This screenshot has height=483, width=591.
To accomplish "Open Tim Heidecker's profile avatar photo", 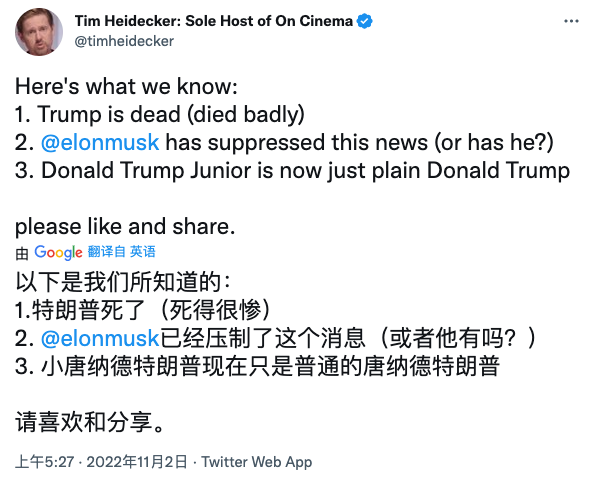I will 39,32.
